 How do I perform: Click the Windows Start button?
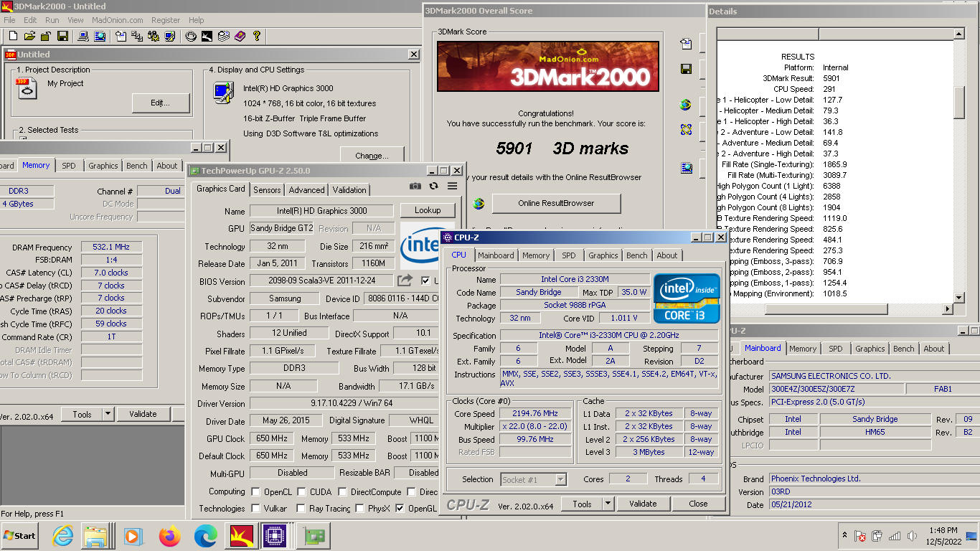click(x=20, y=536)
